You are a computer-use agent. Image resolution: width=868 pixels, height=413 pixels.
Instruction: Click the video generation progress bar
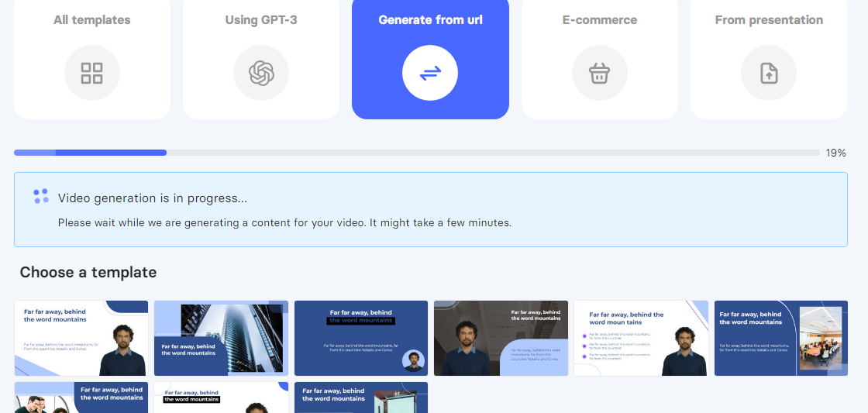[x=417, y=153]
